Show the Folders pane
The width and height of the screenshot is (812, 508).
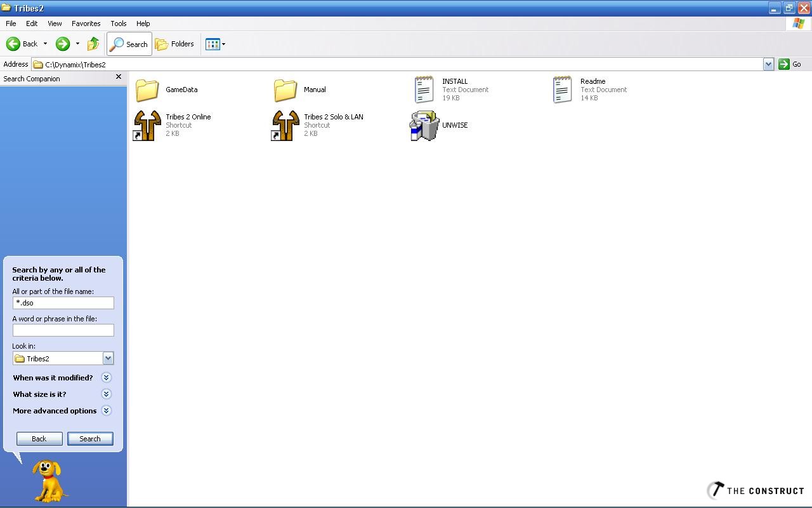175,44
